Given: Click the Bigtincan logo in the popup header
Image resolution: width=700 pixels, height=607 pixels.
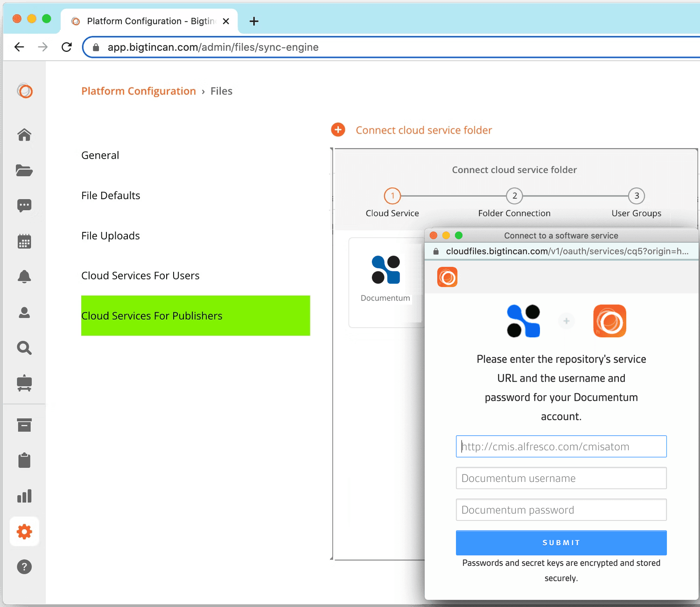Looking at the screenshot, I should (447, 277).
